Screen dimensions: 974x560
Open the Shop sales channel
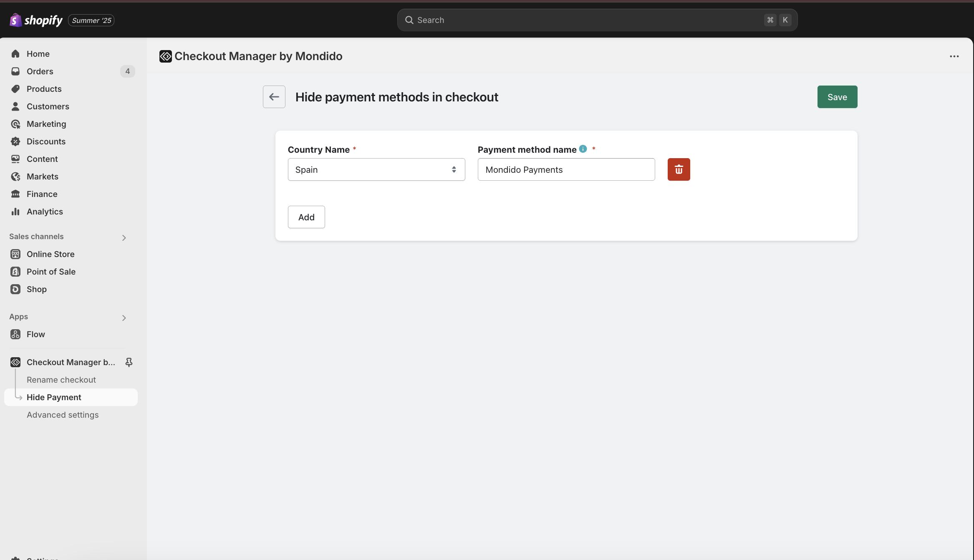[37, 289]
